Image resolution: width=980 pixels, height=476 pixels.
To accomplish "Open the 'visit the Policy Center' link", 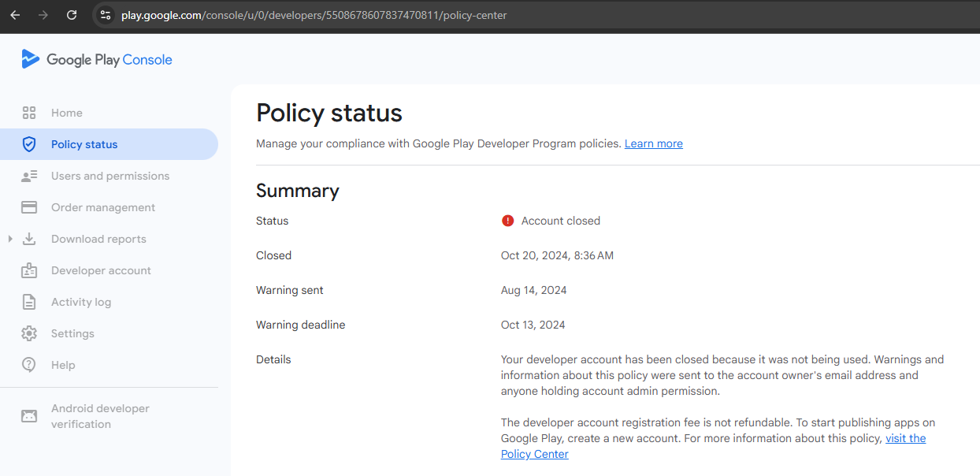I will click(x=905, y=438).
